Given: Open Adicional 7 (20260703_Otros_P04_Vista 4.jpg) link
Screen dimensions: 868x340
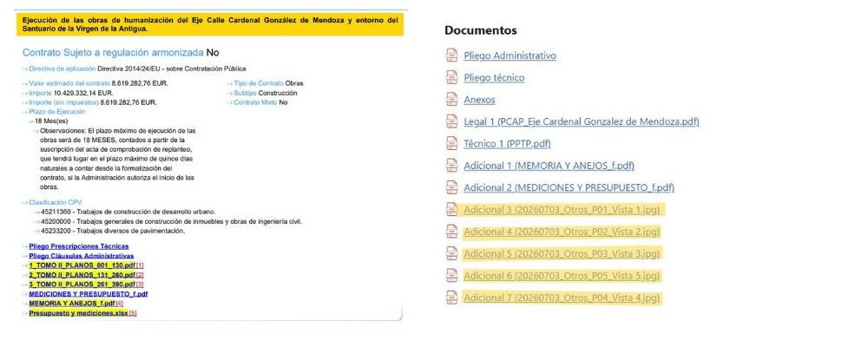Looking at the screenshot, I should [562, 298].
